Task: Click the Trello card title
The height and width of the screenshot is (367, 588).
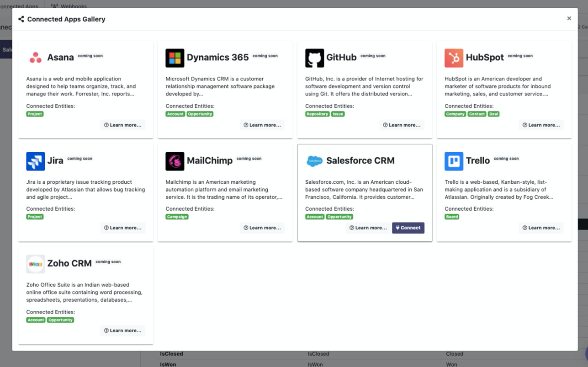Action: point(478,160)
